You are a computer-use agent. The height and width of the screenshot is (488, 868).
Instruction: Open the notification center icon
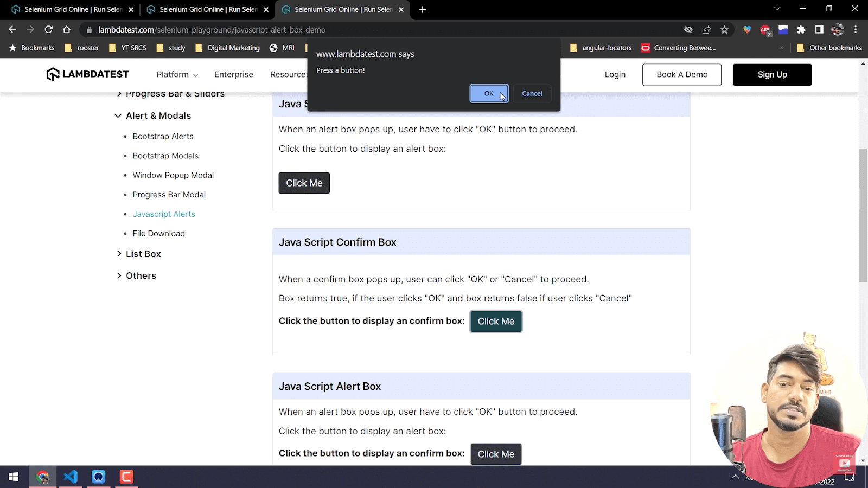[x=850, y=478]
